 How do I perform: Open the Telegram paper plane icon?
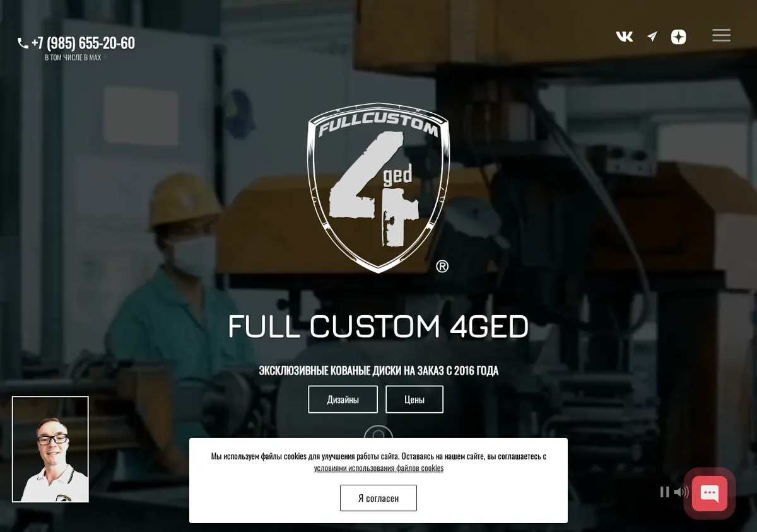coord(652,37)
